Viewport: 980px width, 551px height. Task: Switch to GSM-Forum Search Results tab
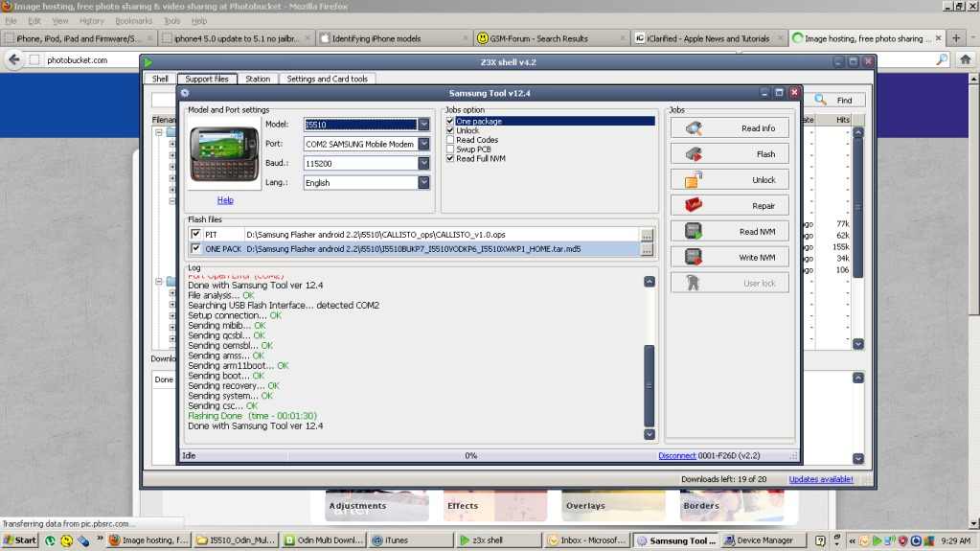551,38
